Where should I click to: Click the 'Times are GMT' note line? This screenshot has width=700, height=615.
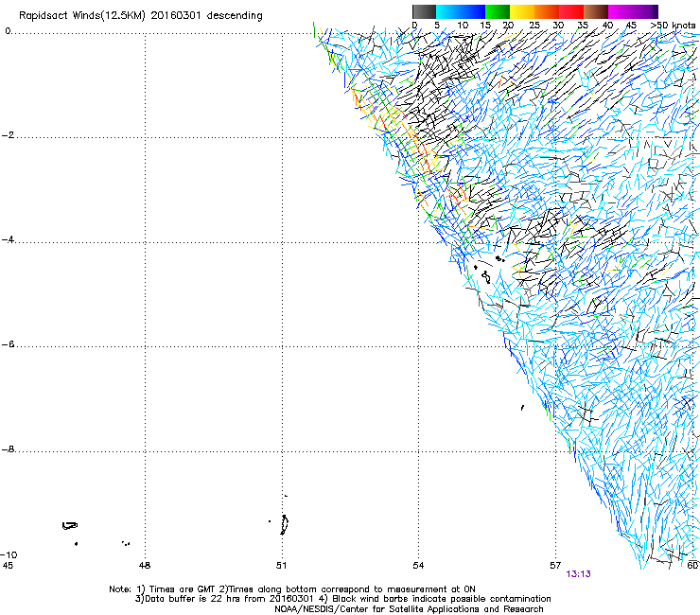tap(292, 589)
